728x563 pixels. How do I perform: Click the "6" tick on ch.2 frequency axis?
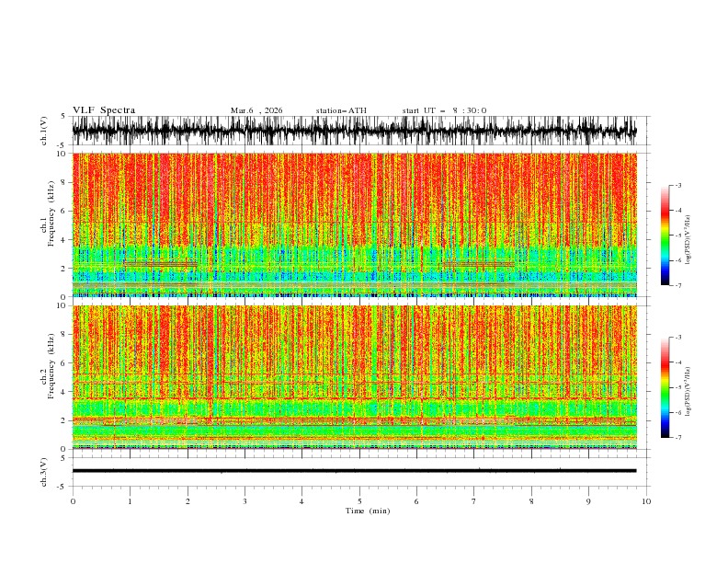pyautogui.click(x=64, y=362)
